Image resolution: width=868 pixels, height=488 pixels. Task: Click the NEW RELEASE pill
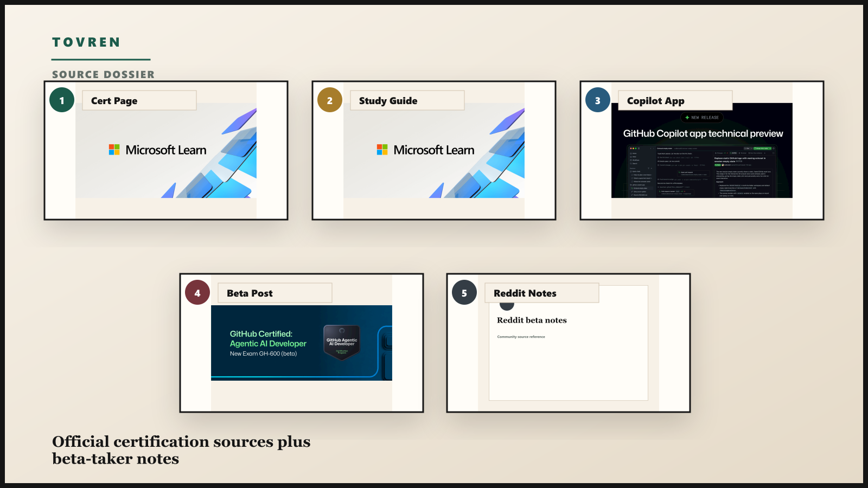pos(702,118)
